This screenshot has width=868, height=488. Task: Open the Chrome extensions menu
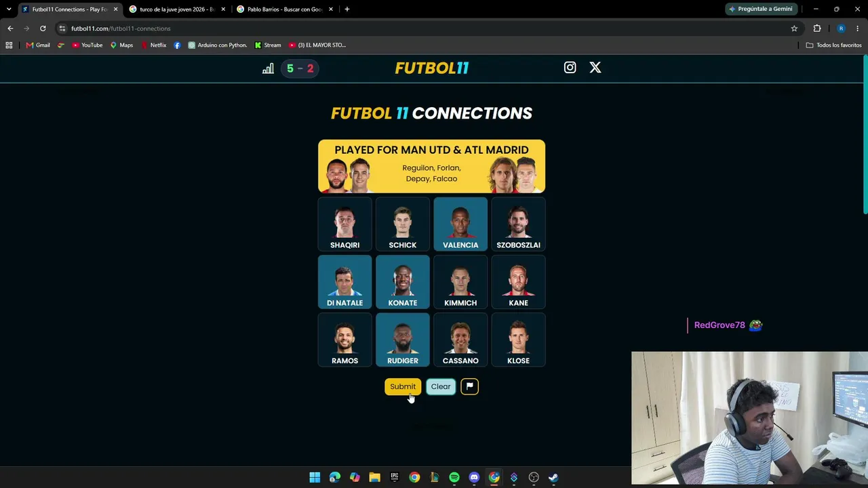pos(817,28)
